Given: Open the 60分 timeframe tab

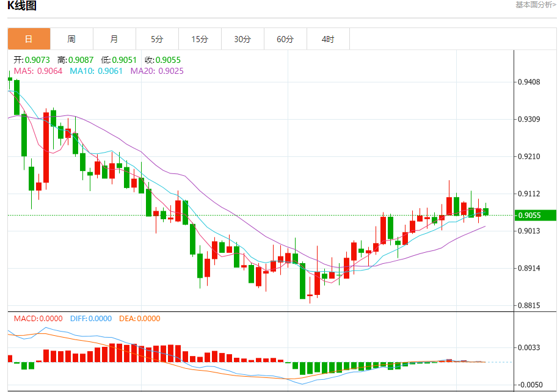Looking at the screenshot, I should tap(285, 39).
